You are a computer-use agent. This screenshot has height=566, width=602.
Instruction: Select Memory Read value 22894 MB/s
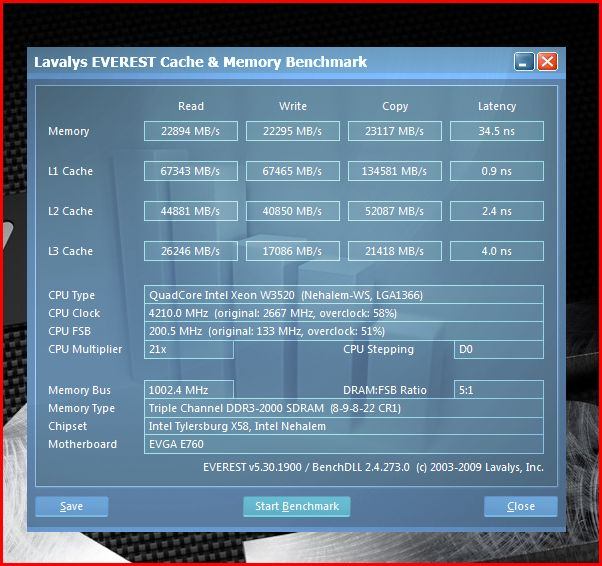[x=191, y=131]
